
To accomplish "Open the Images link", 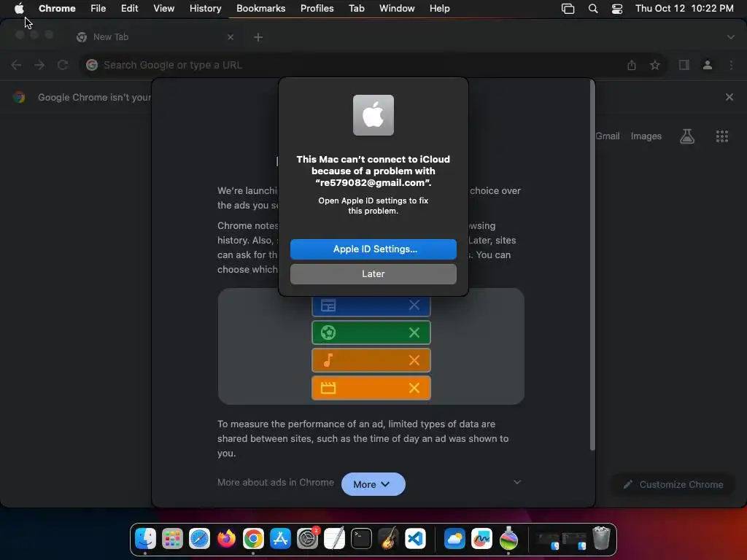I will 646,136.
